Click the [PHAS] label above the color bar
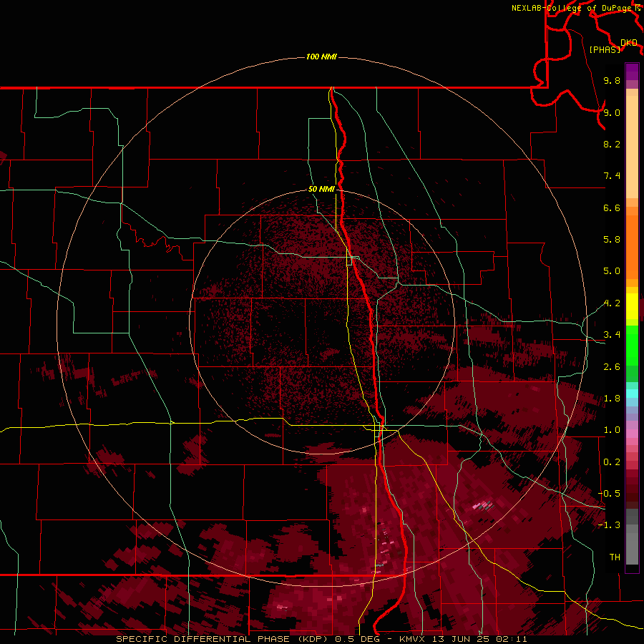 pyautogui.click(x=605, y=49)
